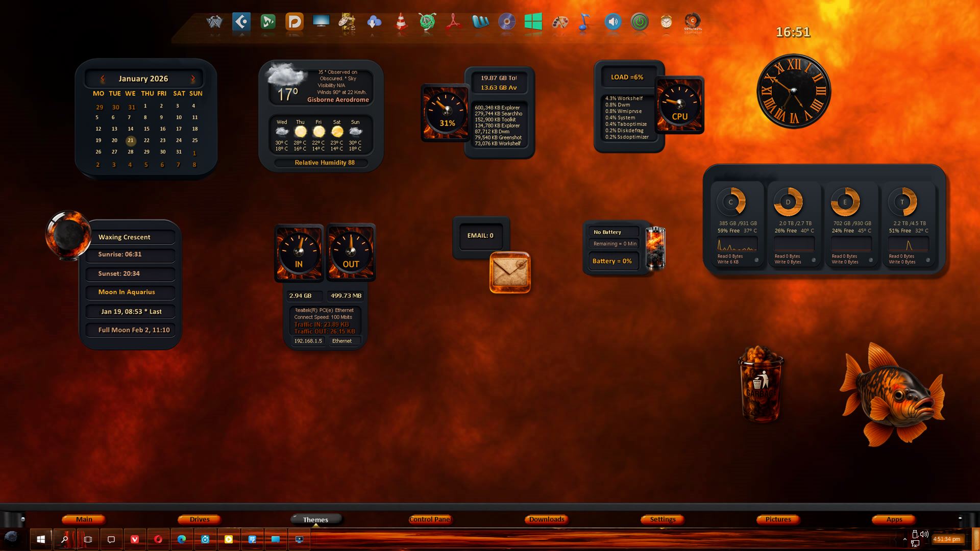This screenshot has height=551, width=980.
Task: Go to next month in calendar
Action: point(193,79)
